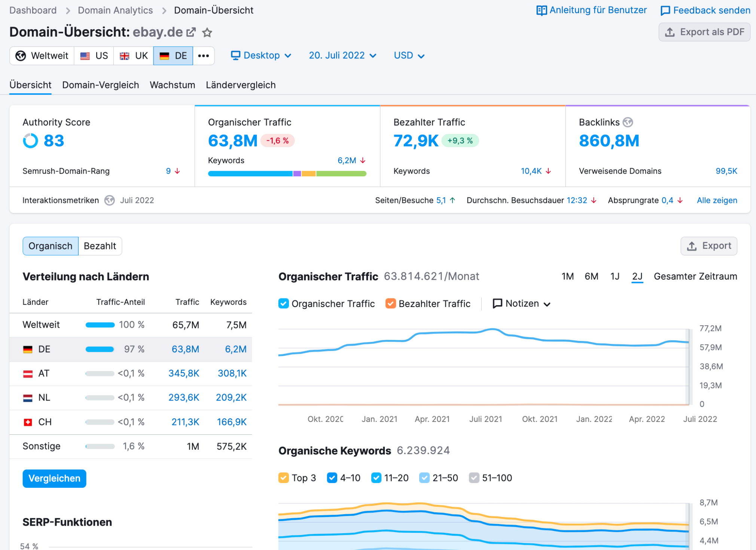756x550 pixels.
Task: Select Gesamter Zeitraum time range
Action: [695, 276]
